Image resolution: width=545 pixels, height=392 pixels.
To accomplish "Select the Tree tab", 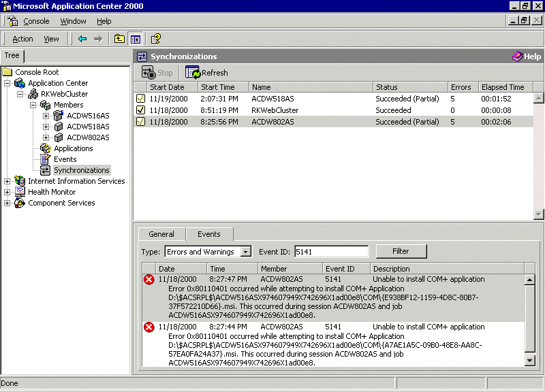I will click(12, 55).
